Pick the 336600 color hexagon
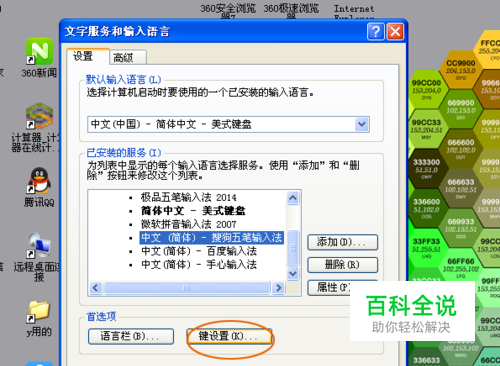Image resolution: width=500 pixels, height=366 pixels. point(426,208)
